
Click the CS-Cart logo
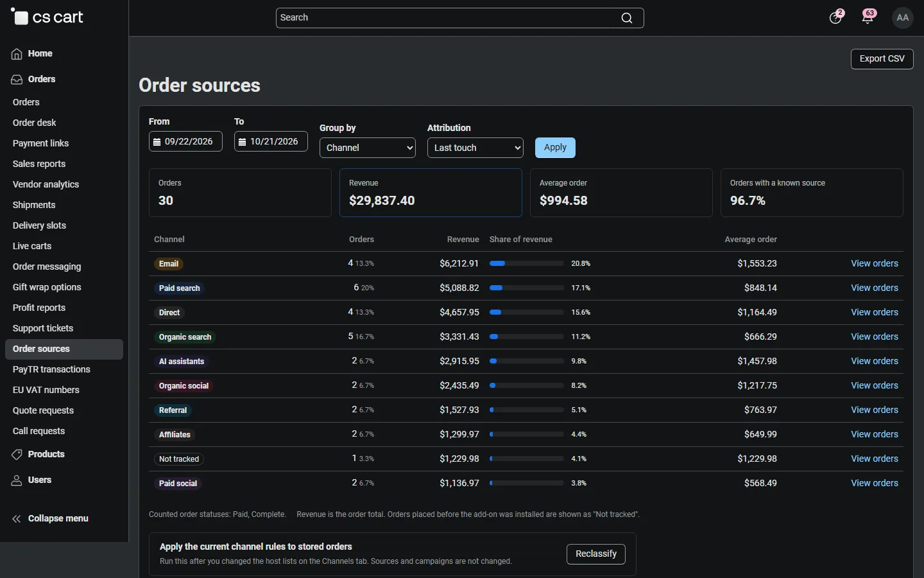pyautogui.click(x=47, y=17)
